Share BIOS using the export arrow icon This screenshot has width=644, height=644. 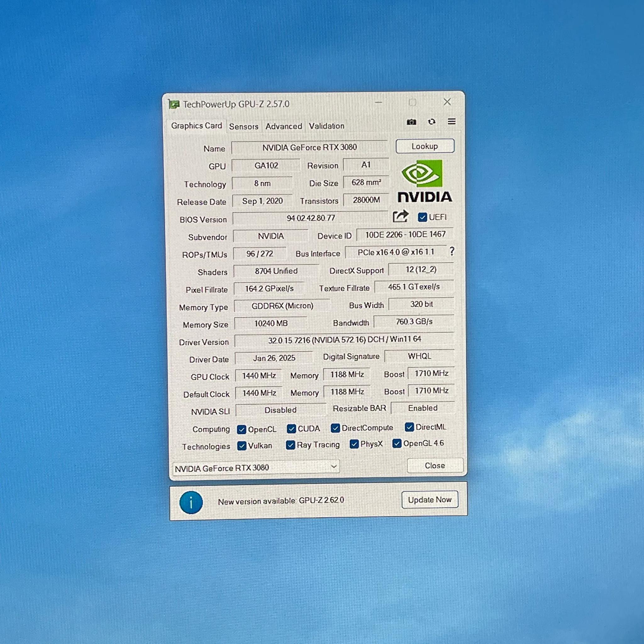coord(400,216)
